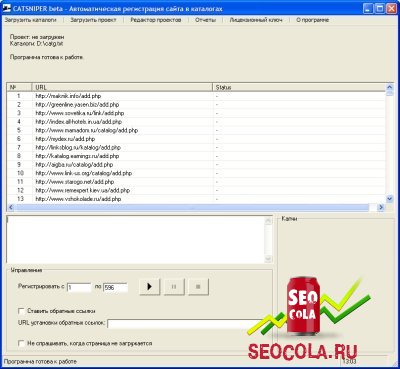
Task: Select row http://aigba.ru/catalog/add.php
Action: pos(196,165)
